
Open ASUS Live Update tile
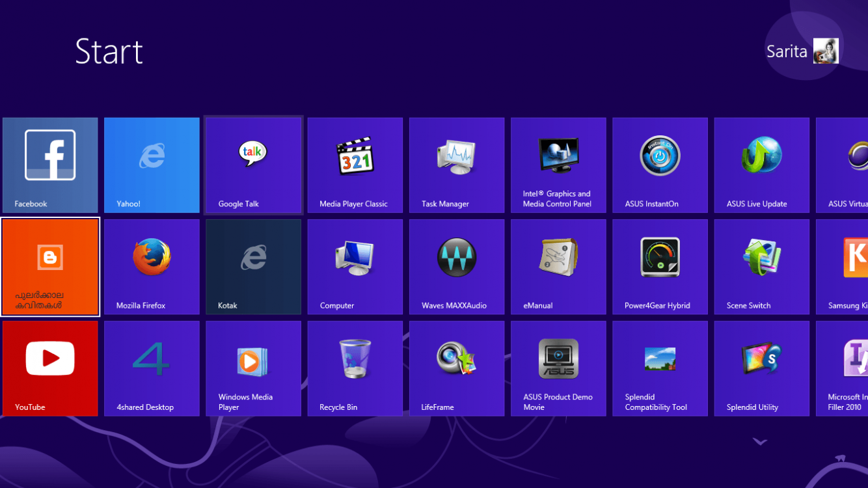click(x=762, y=165)
